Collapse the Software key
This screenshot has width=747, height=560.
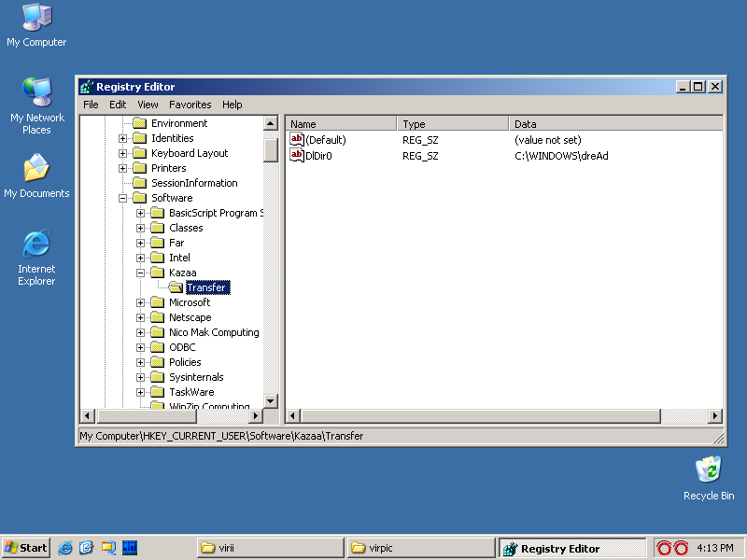pyautogui.click(x=122, y=198)
